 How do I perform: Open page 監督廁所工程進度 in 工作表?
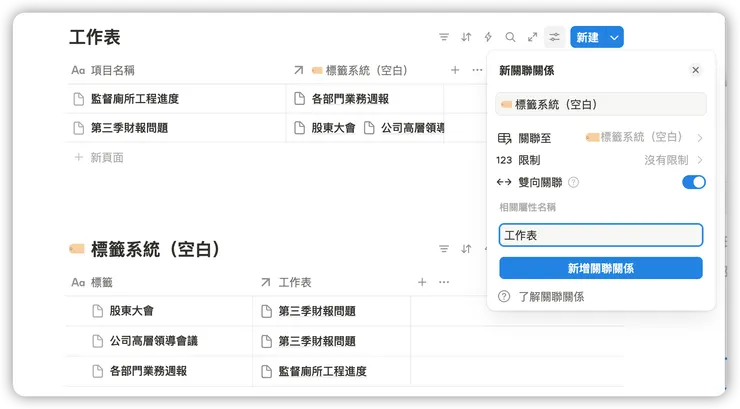[x=135, y=99]
